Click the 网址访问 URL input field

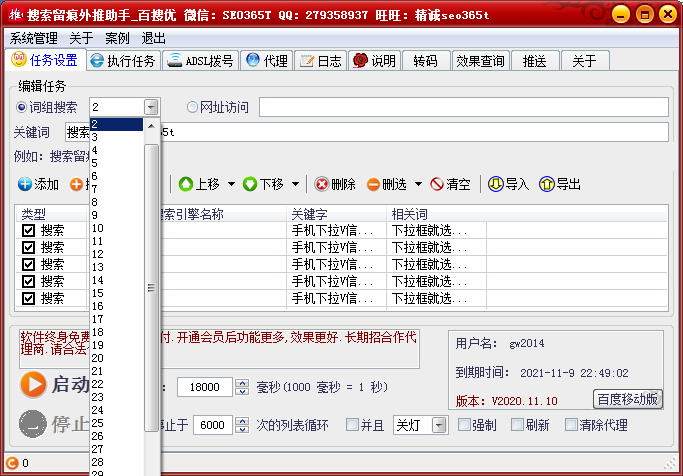coord(463,107)
